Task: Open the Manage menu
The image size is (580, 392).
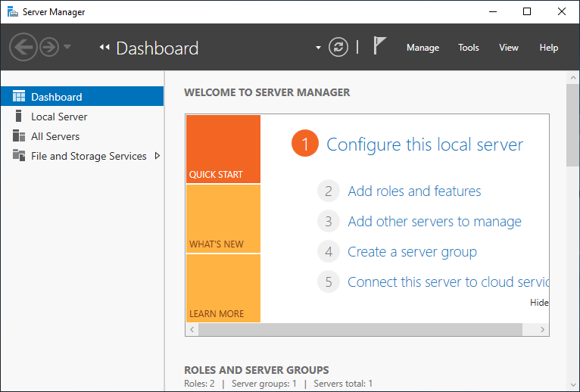Action: point(423,48)
